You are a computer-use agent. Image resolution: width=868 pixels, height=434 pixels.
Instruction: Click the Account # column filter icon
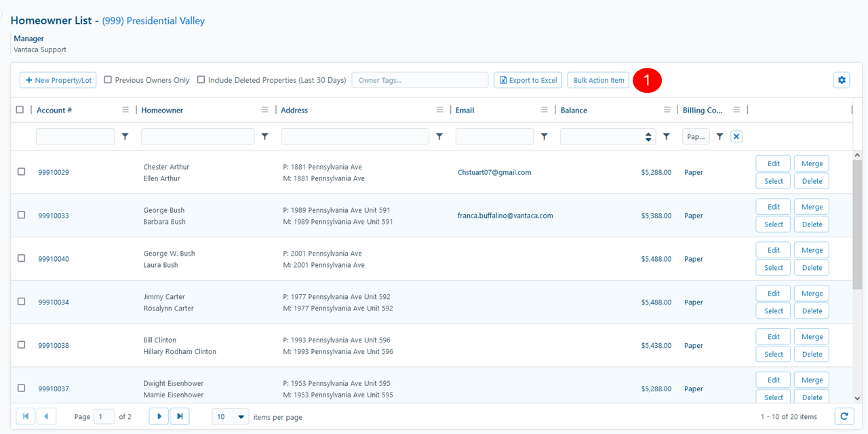pyautogui.click(x=125, y=136)
